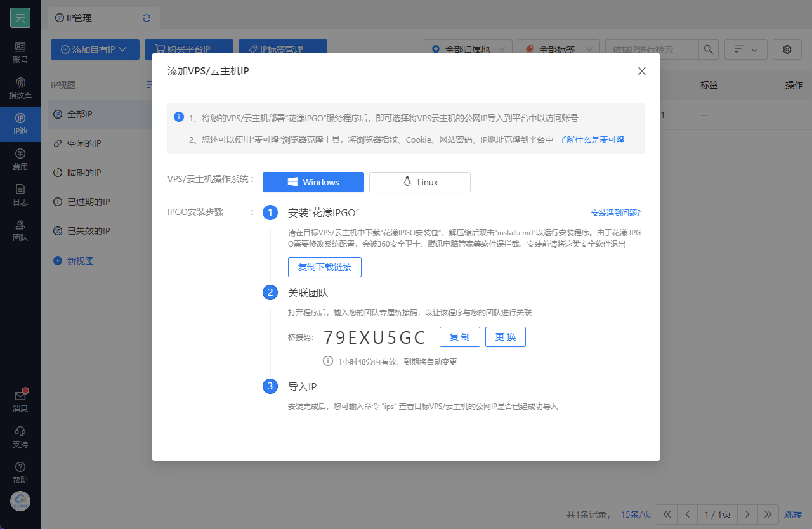
Task: Close the 添加VPS/云主机IP dialog
Action: [642, 71]
